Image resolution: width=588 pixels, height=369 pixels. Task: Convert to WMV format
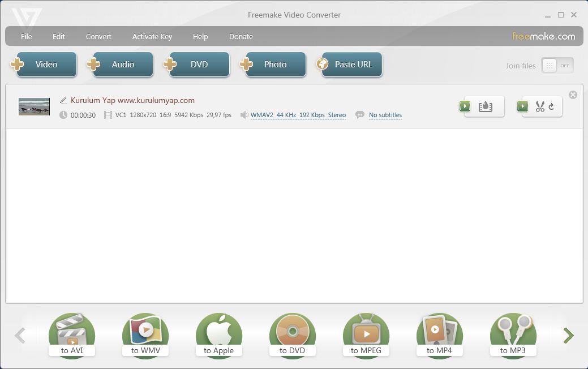[x=145, y=336]
